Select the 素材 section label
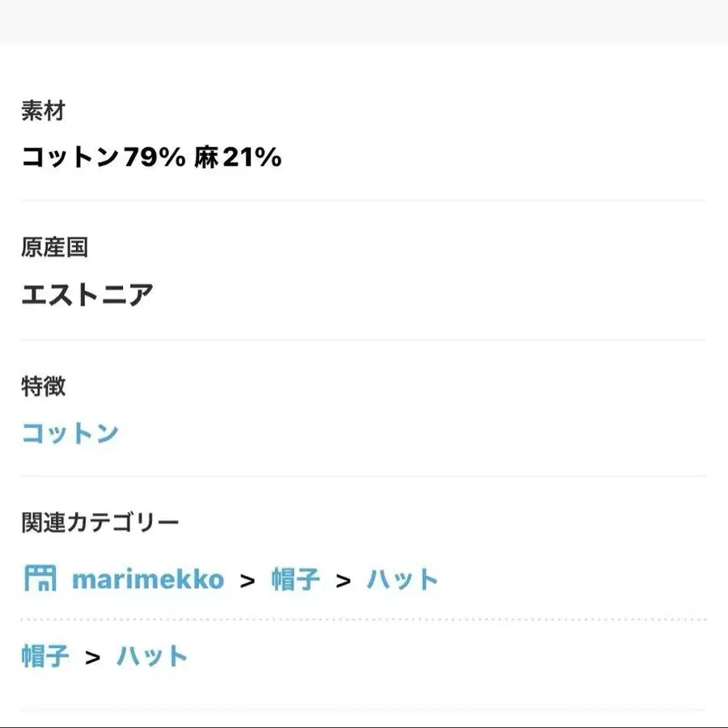Viewport: 728px width, 728px height. (x=43, y=111)
